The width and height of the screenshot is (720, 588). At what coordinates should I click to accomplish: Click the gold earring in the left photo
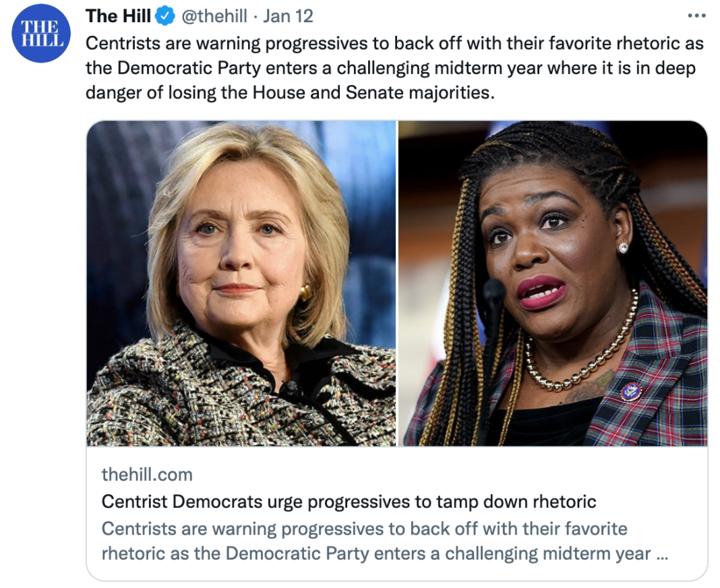(x=305, y=293)
